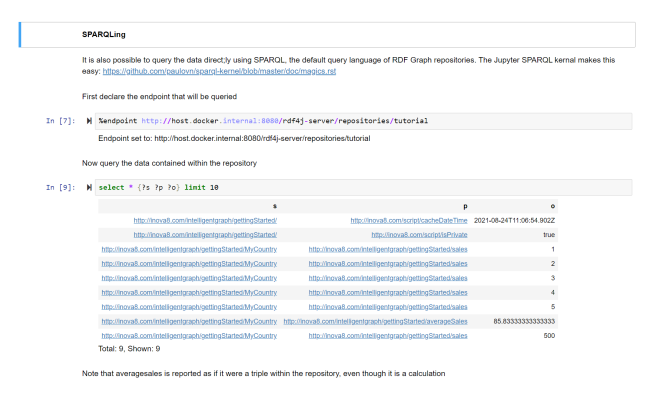Open MyCountry subject link in row with value 4
Image resolution: width=646 pixels, height=394 pixels.
point(189,293)
